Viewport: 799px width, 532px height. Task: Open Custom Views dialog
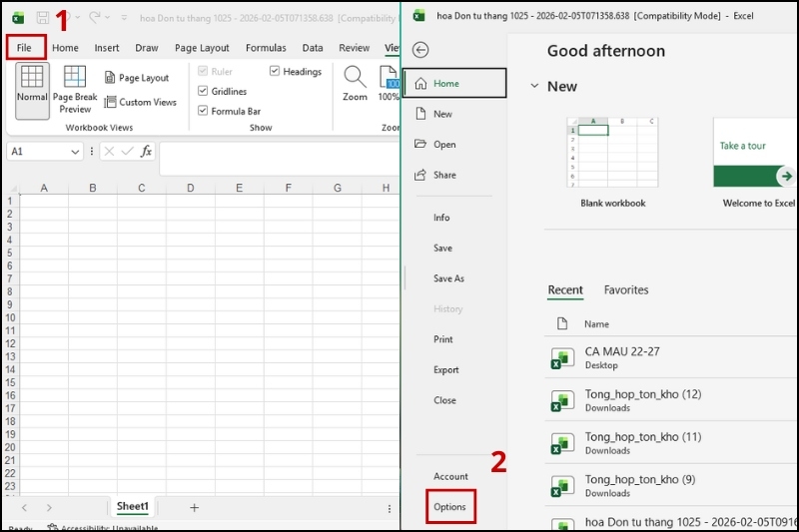coord(140,102)
